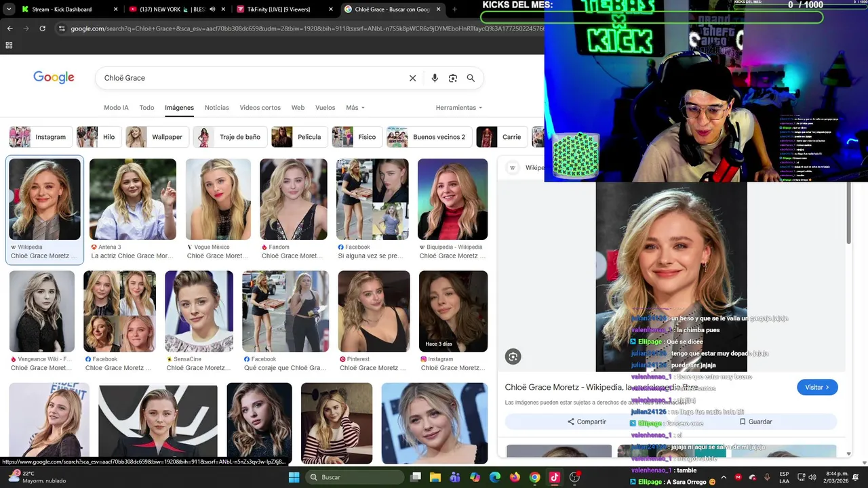Open the apps grid in bookmarks bar
868x488 pixels.
click(9, 45)
